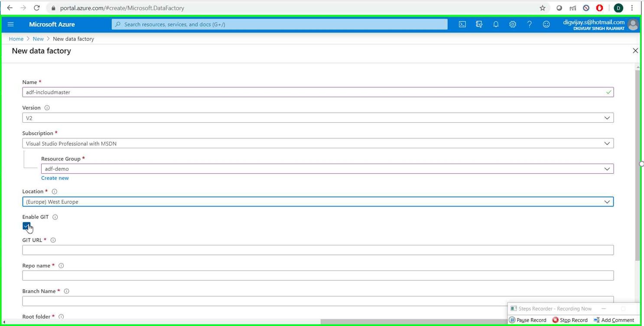Open portal settings gear
The height and width of the screenshot is (326, 644).
[513, 24]
